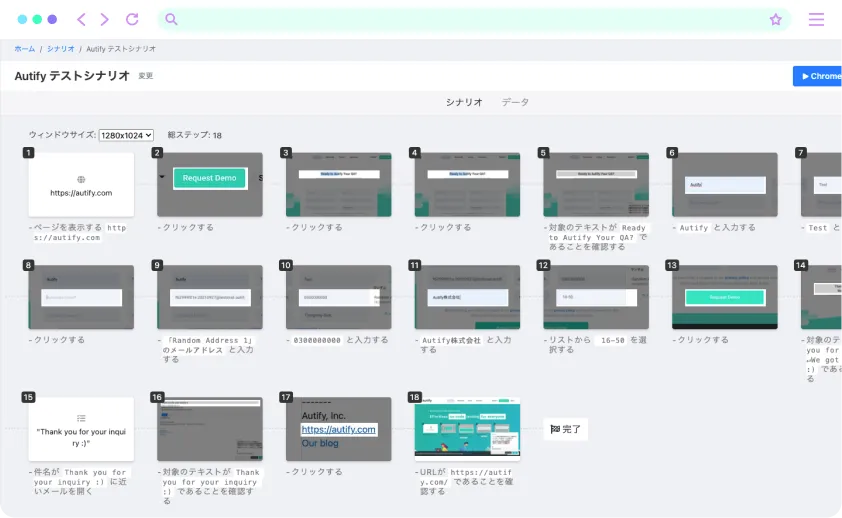Open the window size 1280x1024 dropdown

[x=126, y=135]
